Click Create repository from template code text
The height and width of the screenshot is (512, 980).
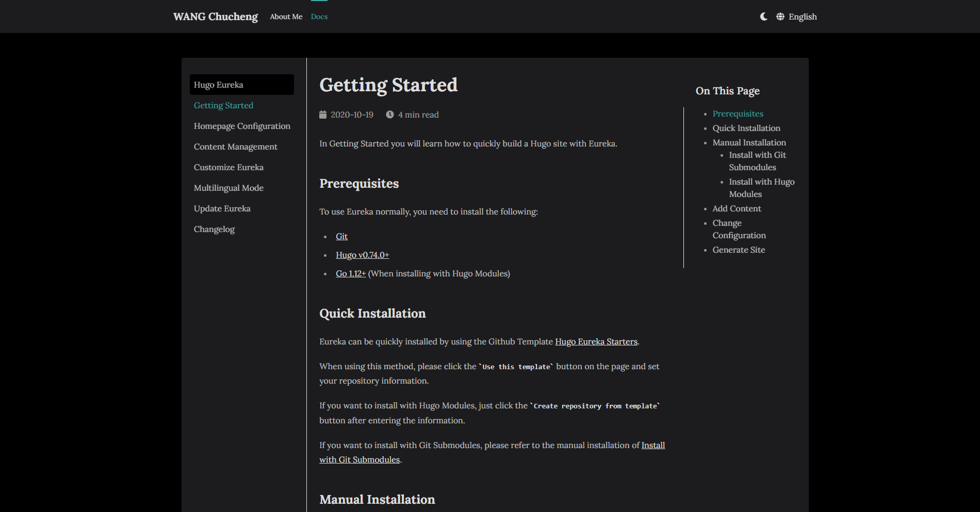[x=595, y=406]
